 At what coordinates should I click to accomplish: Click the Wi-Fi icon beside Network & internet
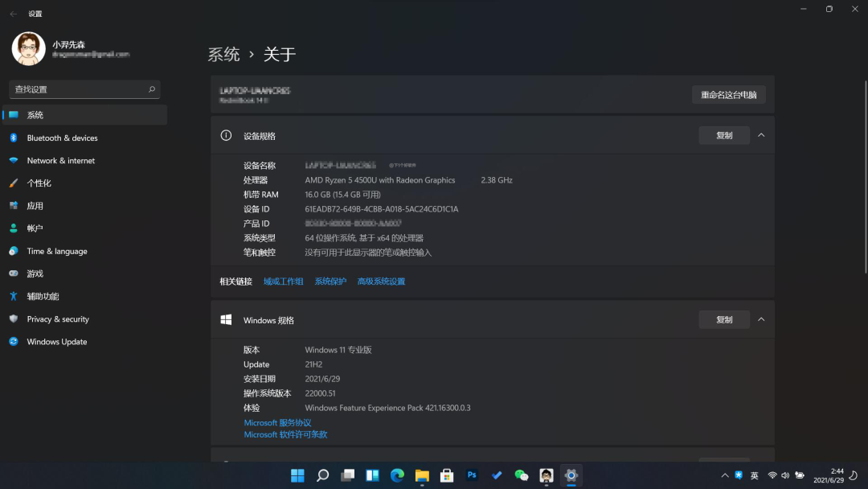coord(14,160)
